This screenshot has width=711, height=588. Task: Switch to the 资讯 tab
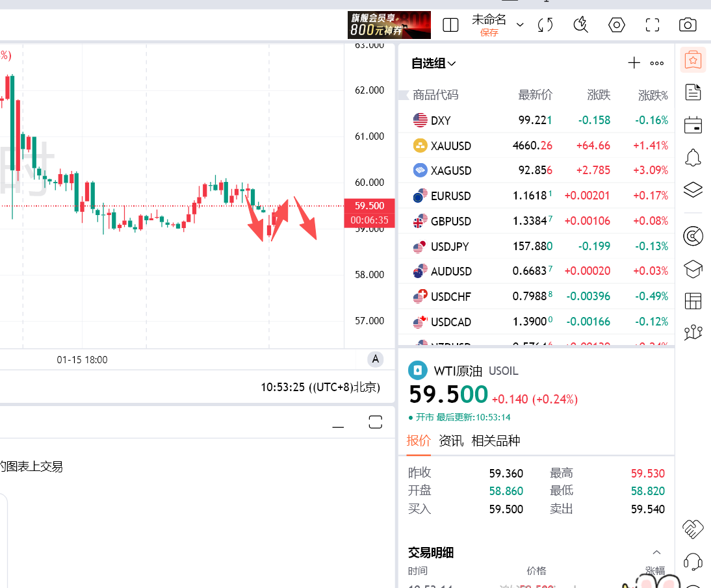(x=450, y=441)
